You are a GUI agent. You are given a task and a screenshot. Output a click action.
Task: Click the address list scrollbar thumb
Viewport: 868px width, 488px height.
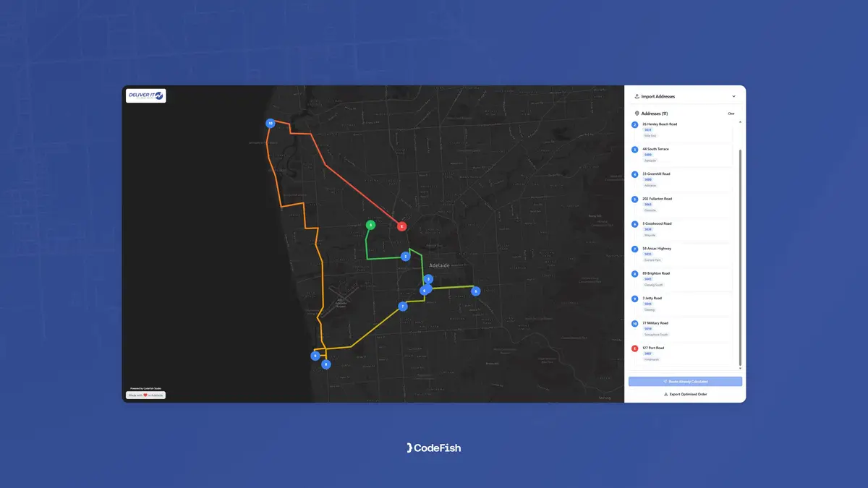[x=740, y=257]
